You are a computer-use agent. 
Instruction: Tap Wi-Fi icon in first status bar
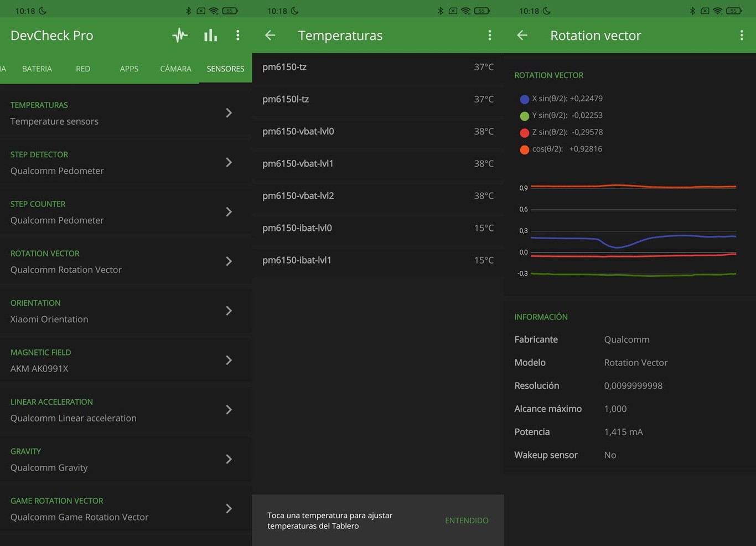214,11
